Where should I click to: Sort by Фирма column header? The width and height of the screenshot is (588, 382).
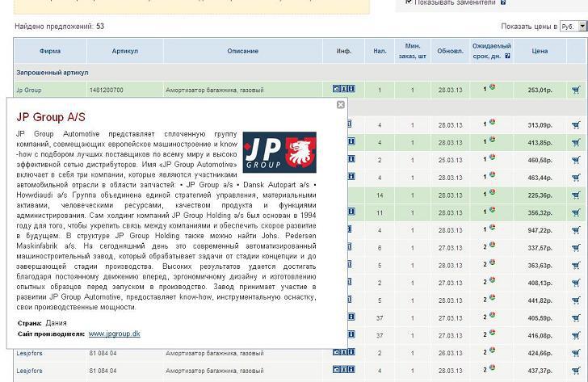[50, 51]
